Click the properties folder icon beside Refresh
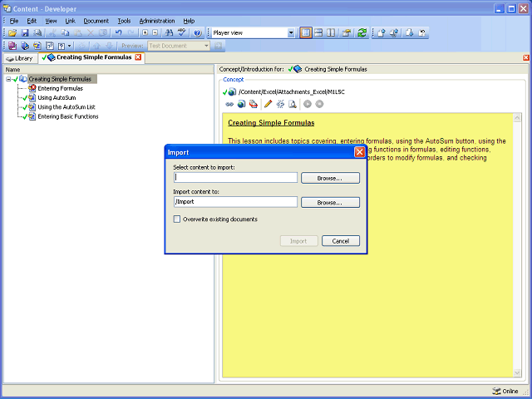Viewport: 532px width, 399px height. point(347,33)
